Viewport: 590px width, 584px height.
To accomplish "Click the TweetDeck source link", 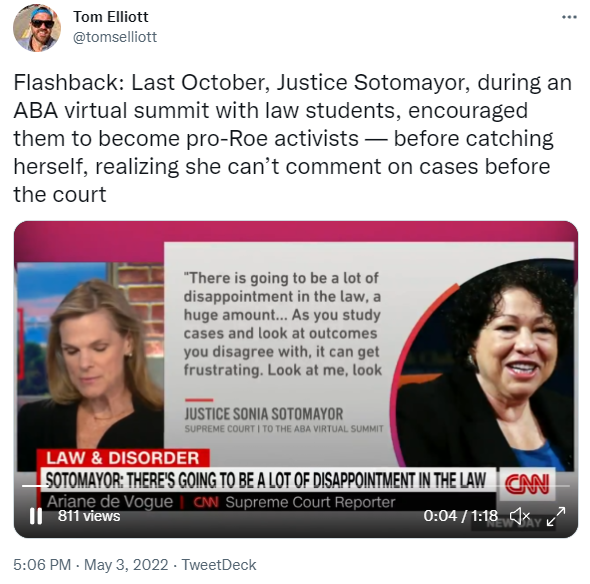I will point(219,565).
